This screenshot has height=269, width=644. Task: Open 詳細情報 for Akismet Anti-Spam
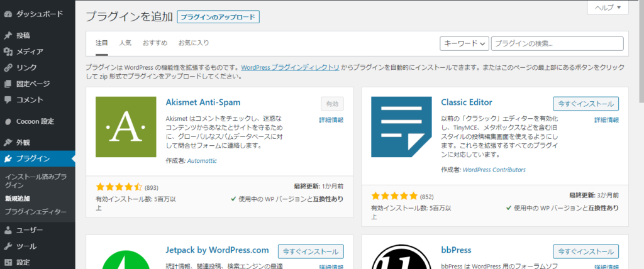pos(331,120)
